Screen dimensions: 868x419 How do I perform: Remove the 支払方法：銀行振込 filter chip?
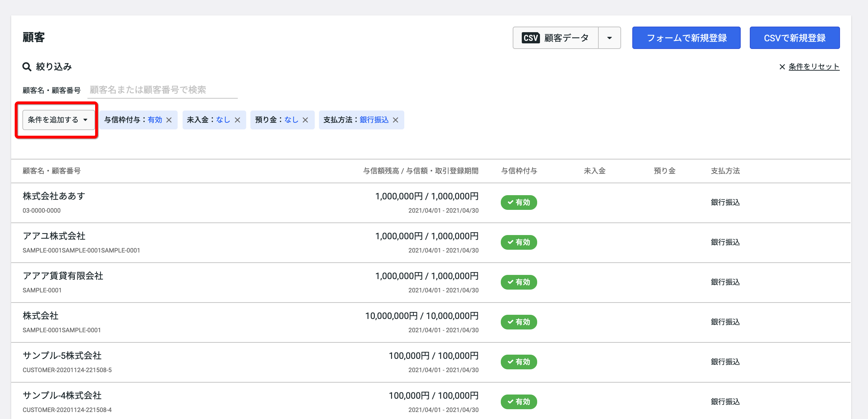pos(396,120)
